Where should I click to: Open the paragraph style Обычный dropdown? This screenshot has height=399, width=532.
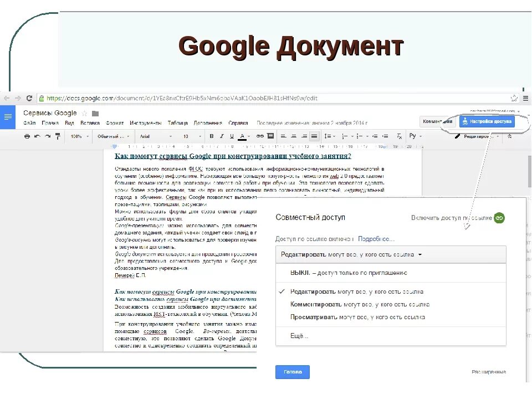113,136
